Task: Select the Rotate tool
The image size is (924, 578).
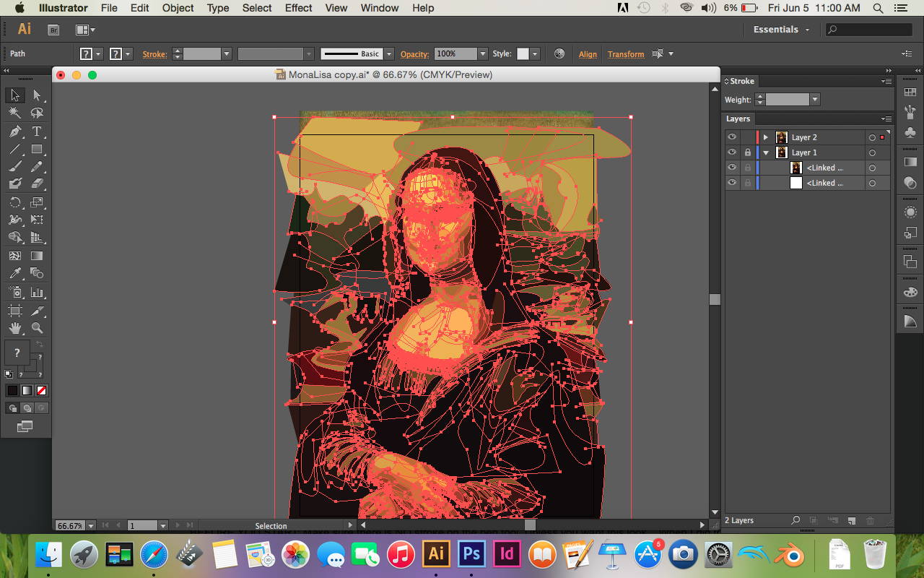Action: pos(14,202)
